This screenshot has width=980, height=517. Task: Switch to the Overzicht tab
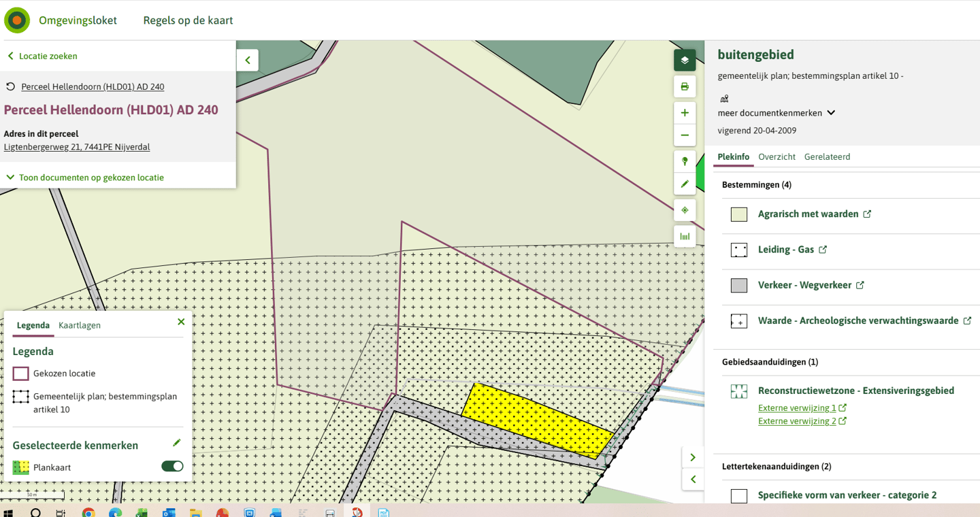pyautogui.click(x=777, y=156)
